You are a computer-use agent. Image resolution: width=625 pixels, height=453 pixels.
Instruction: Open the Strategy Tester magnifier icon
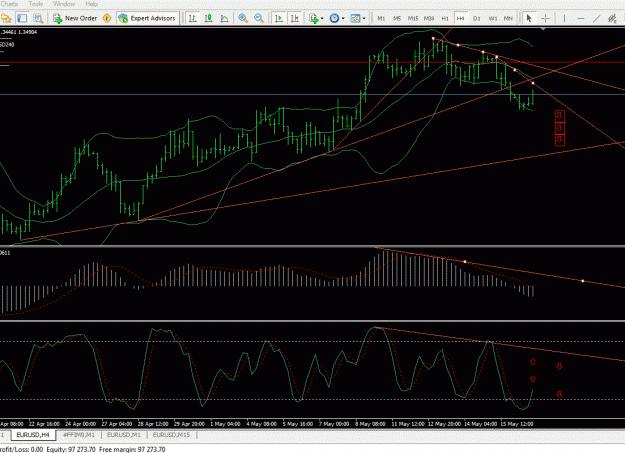(38, 18)
